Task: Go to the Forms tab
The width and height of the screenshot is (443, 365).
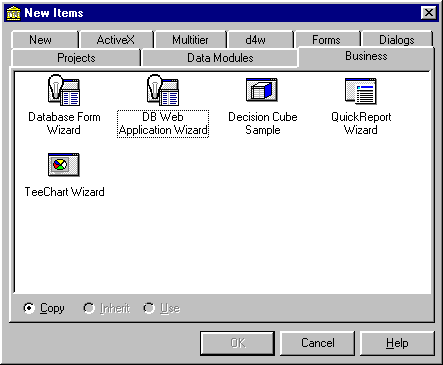Action: tap(327, 40)
